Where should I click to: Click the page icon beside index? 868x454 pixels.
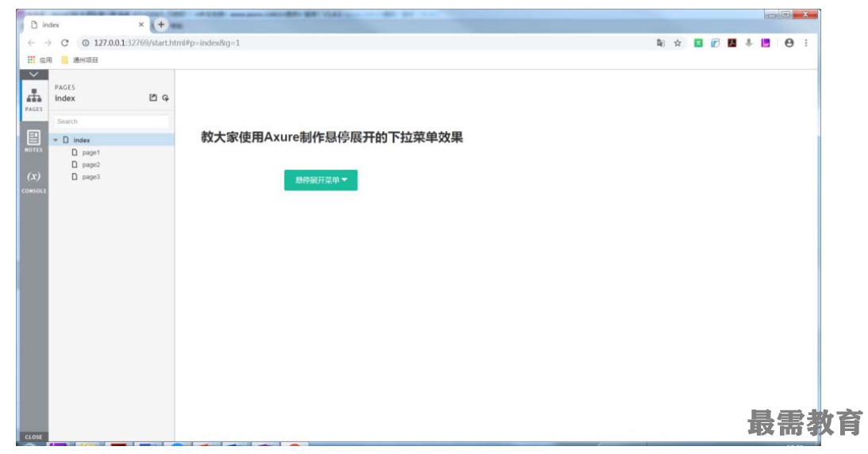pyautogui.click(x=66, y=140)
